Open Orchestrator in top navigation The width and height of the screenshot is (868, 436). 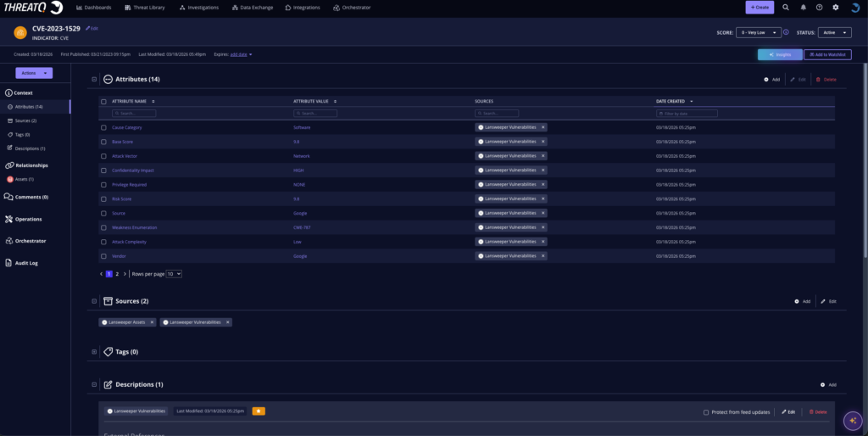point(352,8)
